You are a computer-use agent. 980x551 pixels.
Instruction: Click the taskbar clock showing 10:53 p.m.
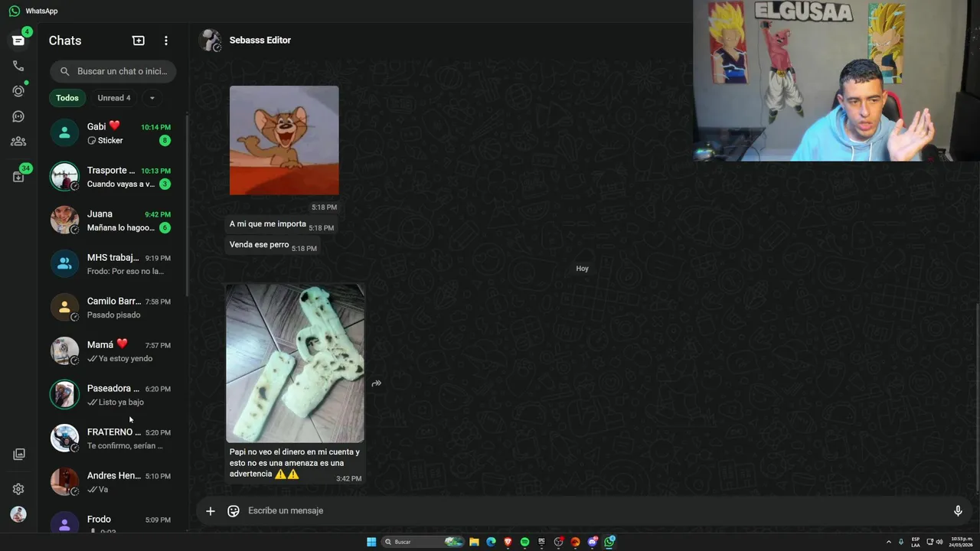point(962,542)
